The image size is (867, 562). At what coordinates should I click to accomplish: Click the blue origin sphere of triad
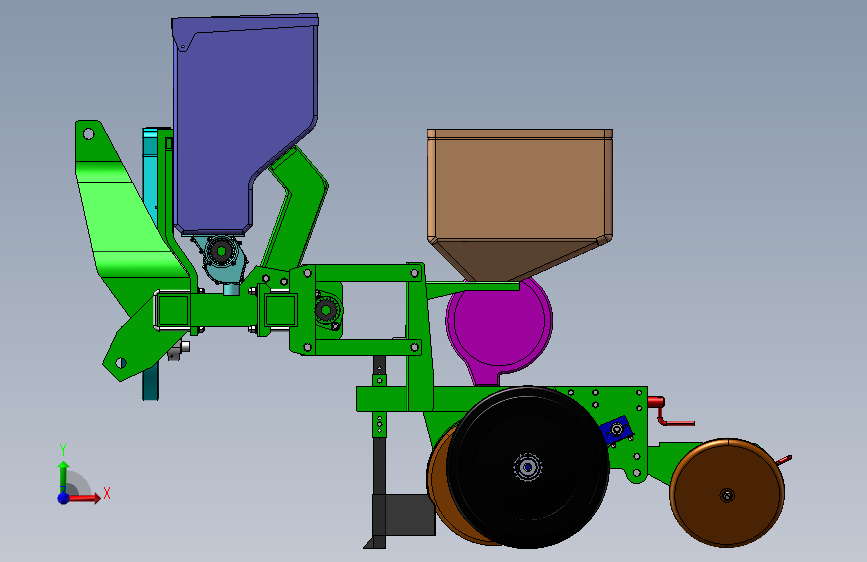[x=64, y=498]
